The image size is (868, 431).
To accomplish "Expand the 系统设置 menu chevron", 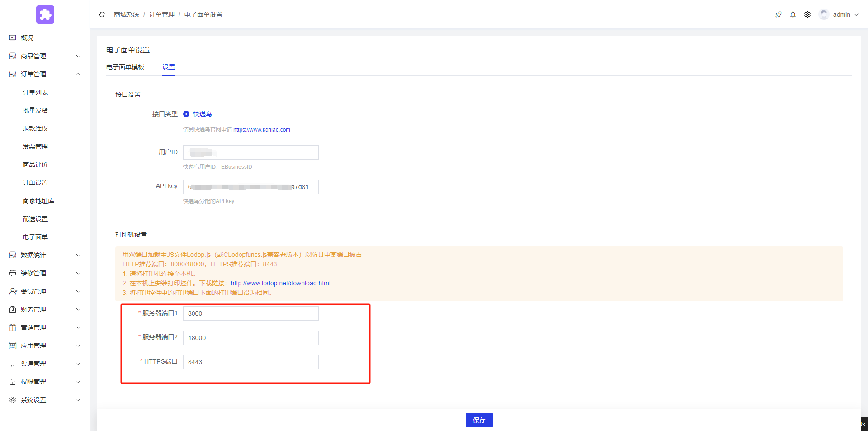I will (78, 400).
